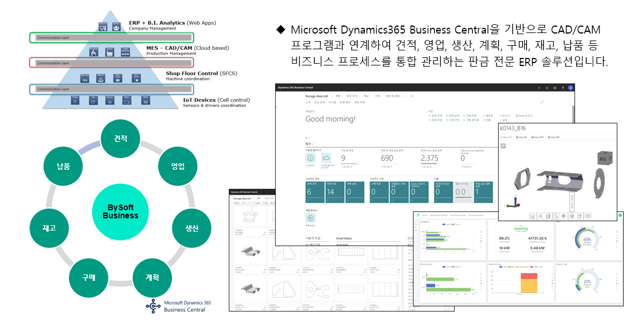The height and width of the screenshot is (322, 644).
Task: Click the 구매 circle in diagram
Action: [x=89, y=277]
